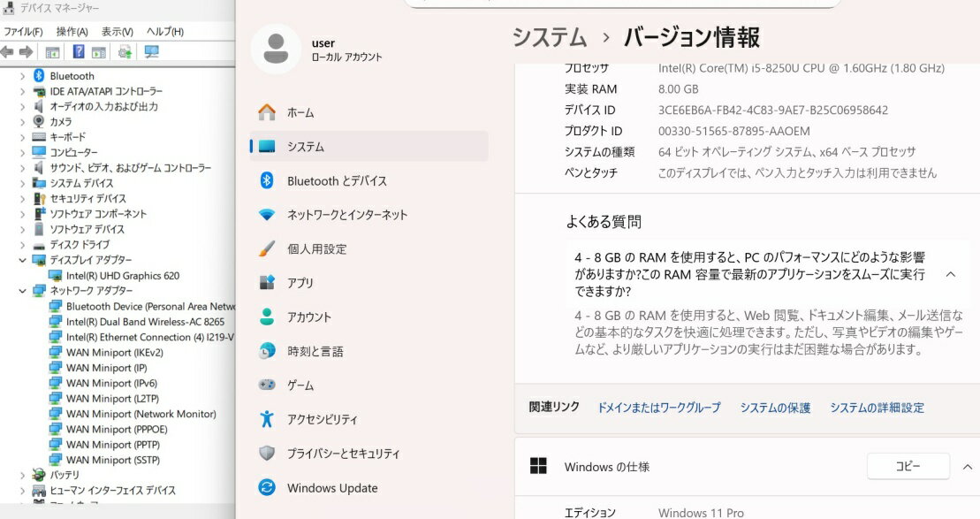Open the 表示(V) menu

tap(117, 32)
